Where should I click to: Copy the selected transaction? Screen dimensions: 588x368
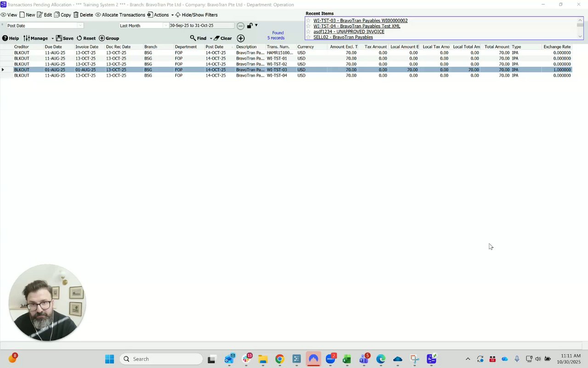(x=62, y=15)
